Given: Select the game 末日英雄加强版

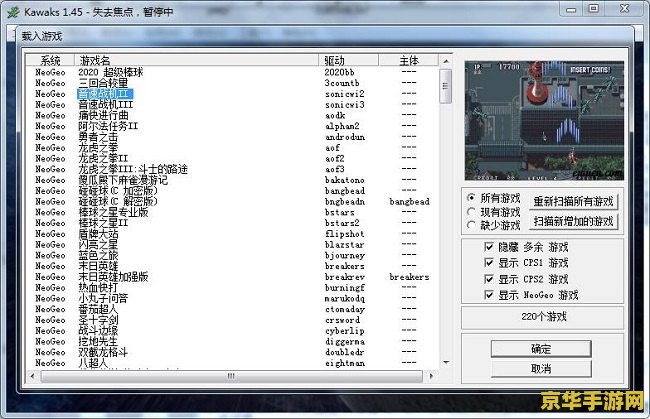Looking at the screenshot, I should (x=113, y=277).
